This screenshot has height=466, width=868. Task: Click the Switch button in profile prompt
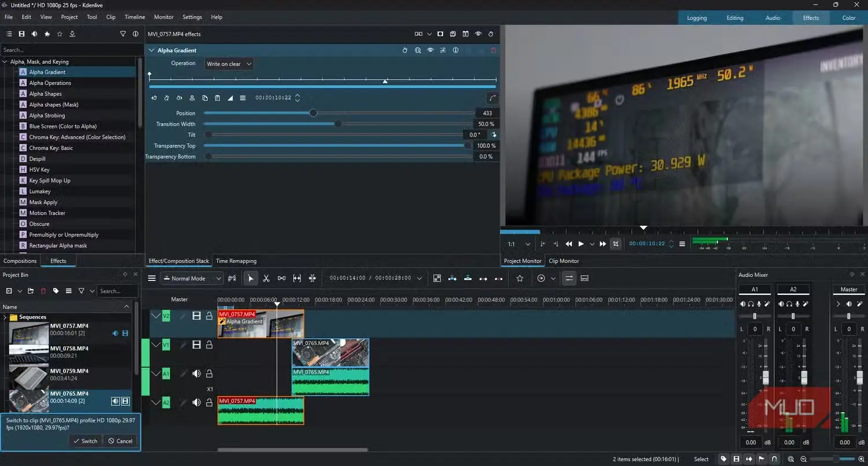[85, 441]
